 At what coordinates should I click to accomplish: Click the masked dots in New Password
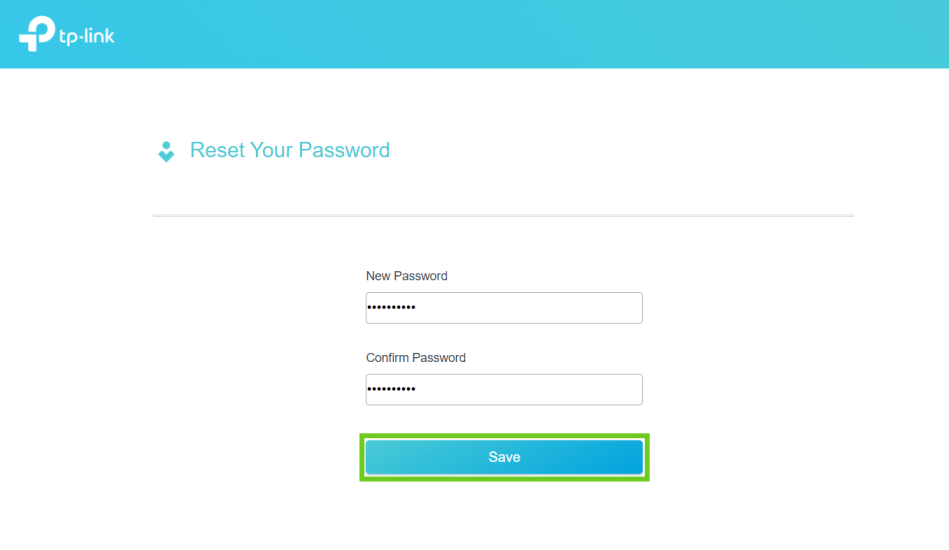tap(392, 308)
